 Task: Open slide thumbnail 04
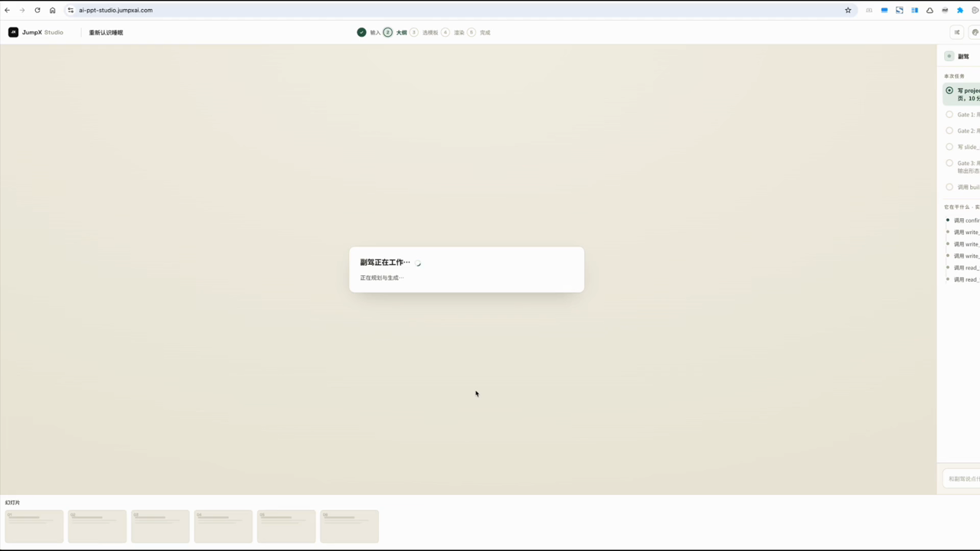(x=224, y=527)
